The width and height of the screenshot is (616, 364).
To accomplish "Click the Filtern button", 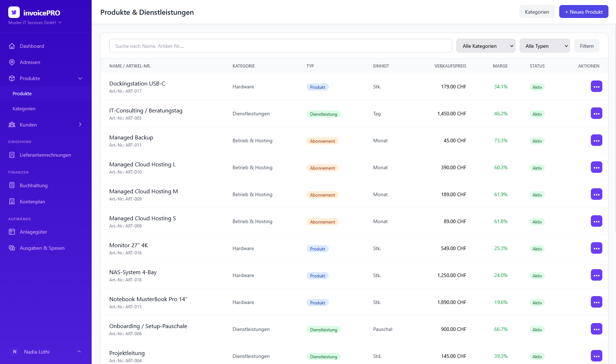I will [x=587, y=46].
